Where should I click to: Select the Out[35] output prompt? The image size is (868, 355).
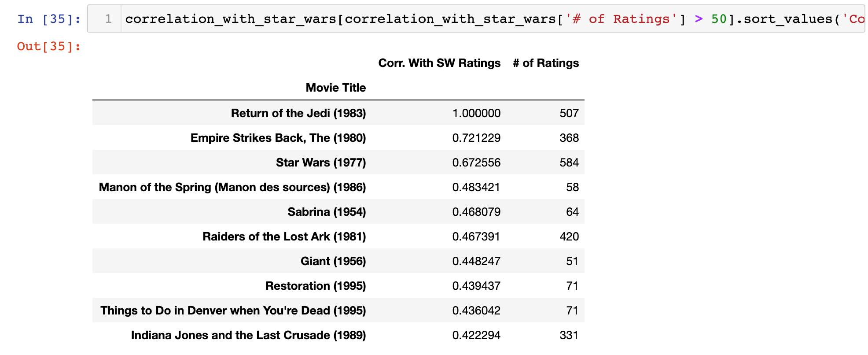point(49,46)
